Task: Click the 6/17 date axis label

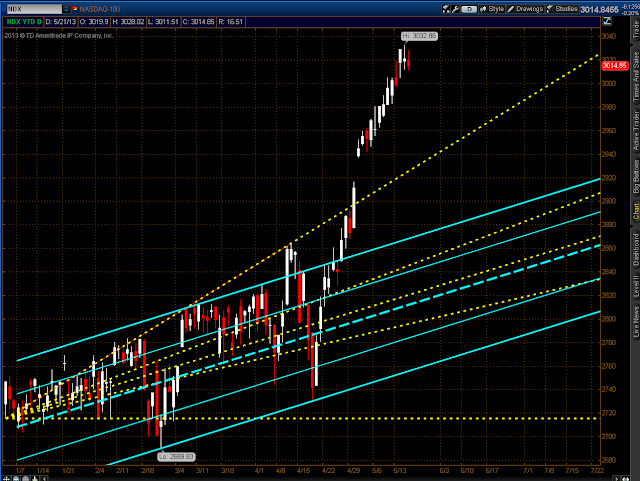Action: [x=492, y=470]
